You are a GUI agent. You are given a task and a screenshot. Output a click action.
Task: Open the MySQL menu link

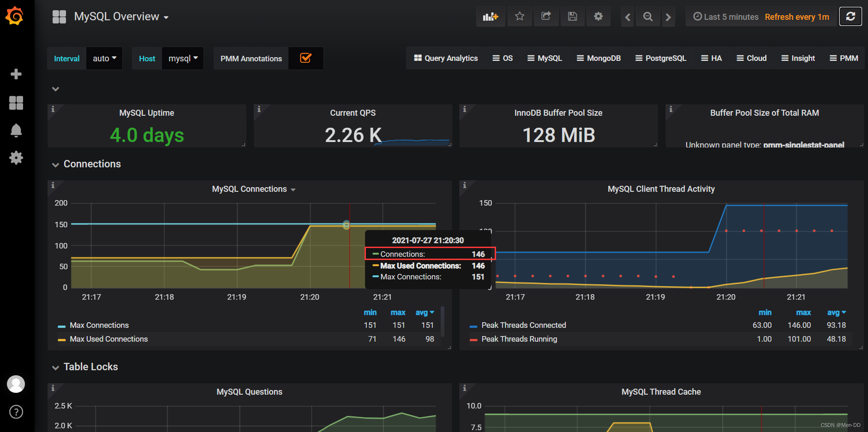coord(545,58)
